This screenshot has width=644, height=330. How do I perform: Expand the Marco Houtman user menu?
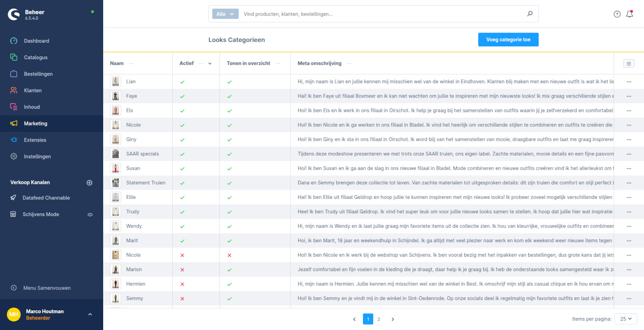[x=90, y=314]
